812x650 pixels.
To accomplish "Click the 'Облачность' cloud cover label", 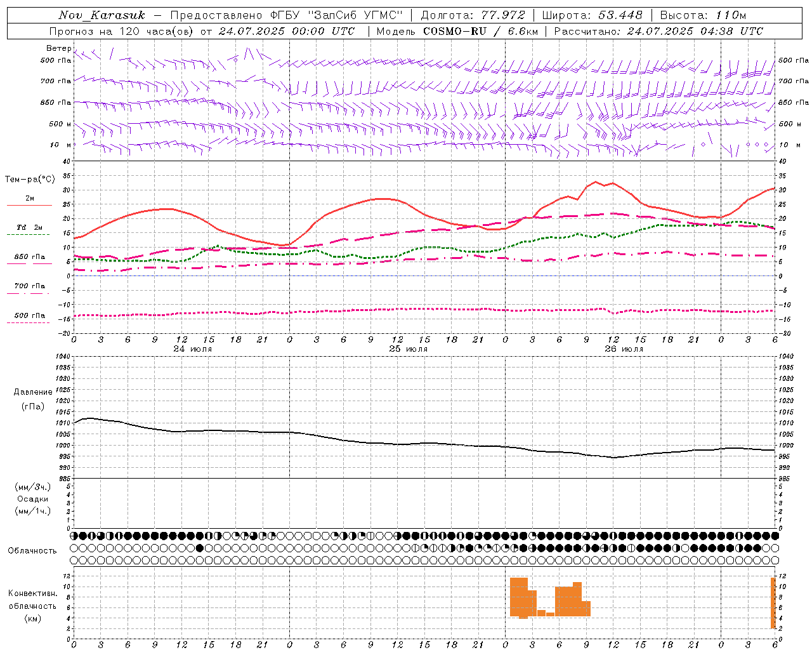I will (x=32, y=550).
